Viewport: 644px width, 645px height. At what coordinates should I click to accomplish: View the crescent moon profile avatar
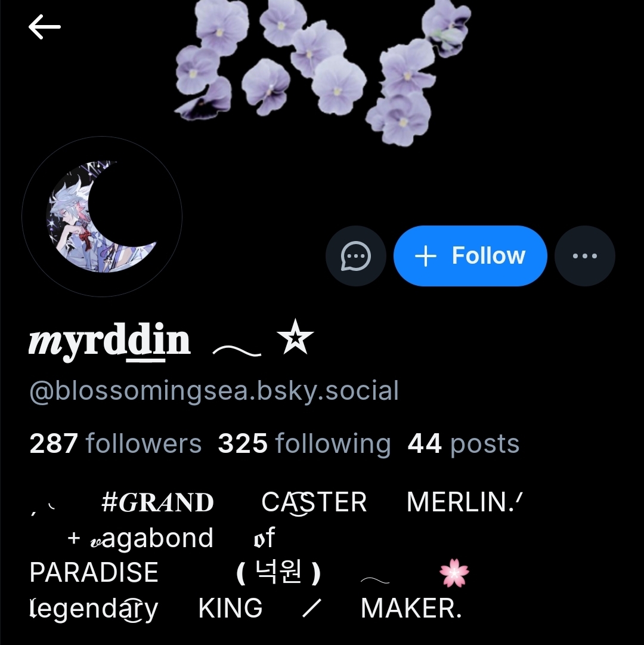pyautogui.click(x=102, y=217)
